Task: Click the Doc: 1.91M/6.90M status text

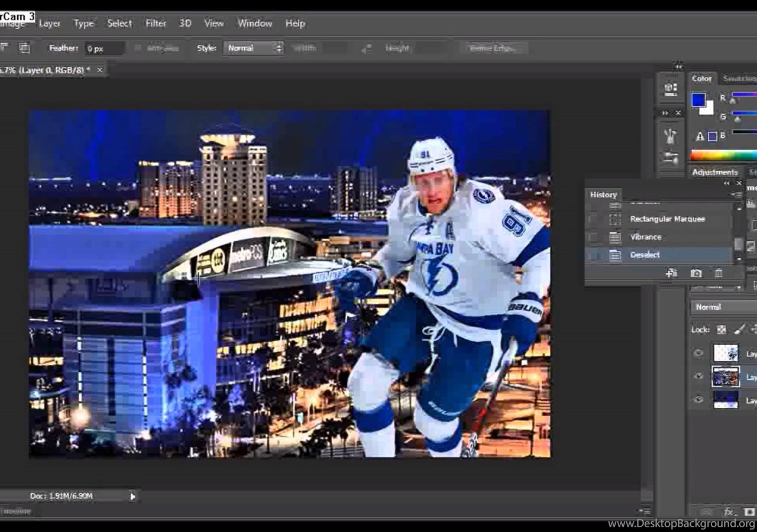Action: pyautogui.click(x=61, y=496)
